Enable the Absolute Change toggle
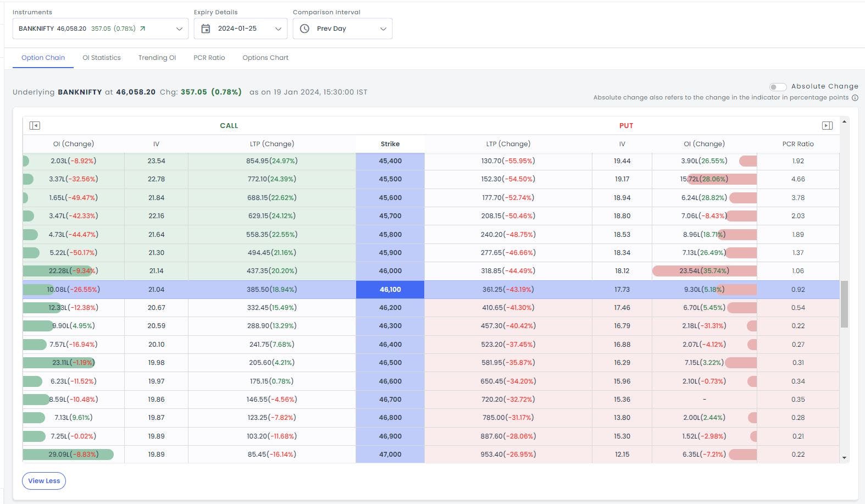This screenshot has width=865, height=504. click(x=777, y=87)
